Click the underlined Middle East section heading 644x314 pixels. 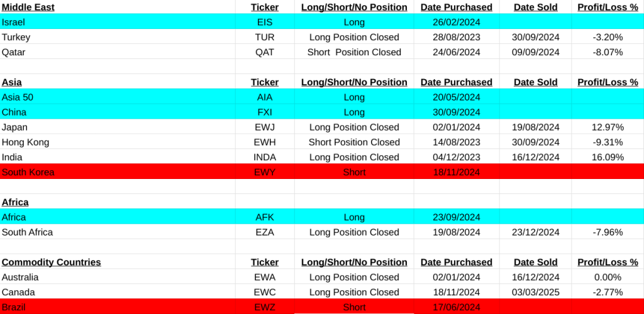[x=28, y=7]
